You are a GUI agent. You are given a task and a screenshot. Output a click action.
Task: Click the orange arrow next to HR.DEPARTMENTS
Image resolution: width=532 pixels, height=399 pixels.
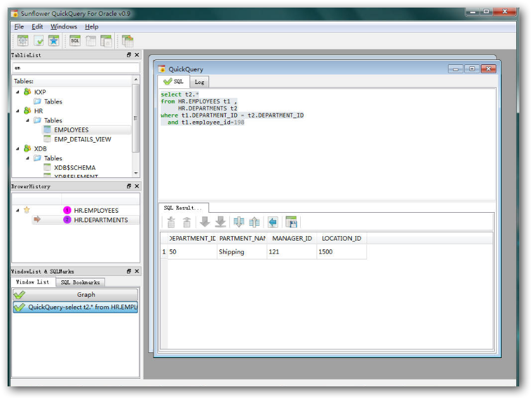click(37, 219)
